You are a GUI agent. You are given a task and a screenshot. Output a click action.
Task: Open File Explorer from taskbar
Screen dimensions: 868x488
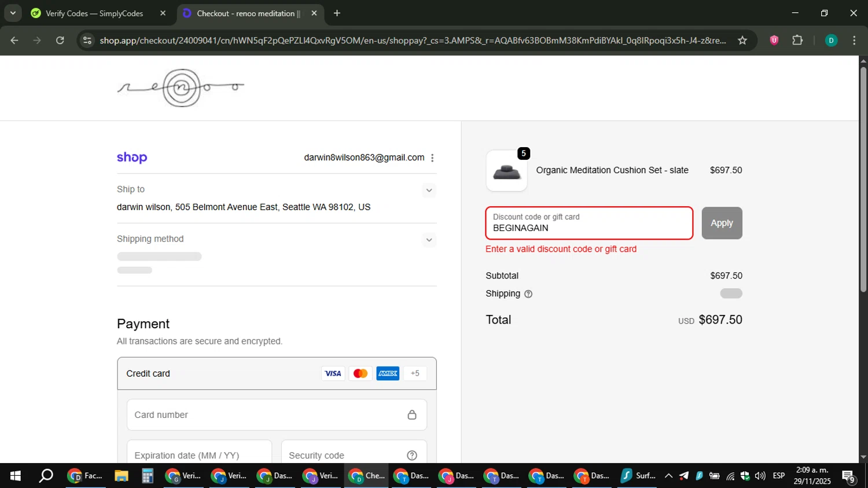click(121, 476)
